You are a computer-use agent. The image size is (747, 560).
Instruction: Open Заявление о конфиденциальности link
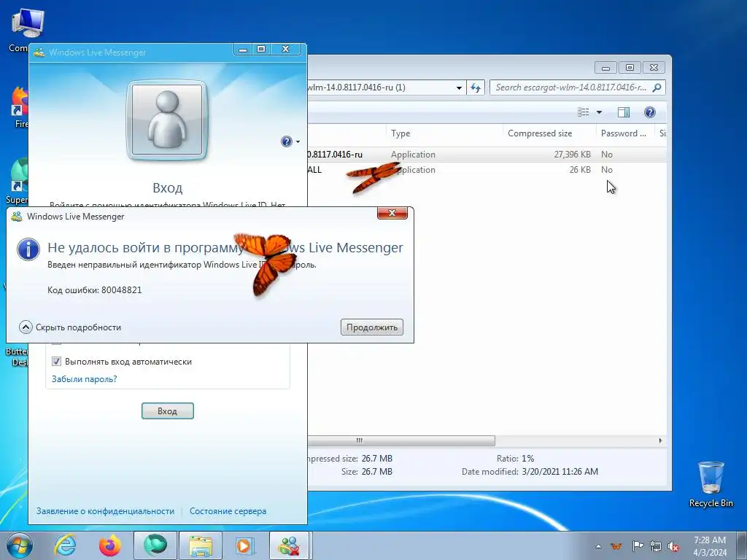(105, 511)
